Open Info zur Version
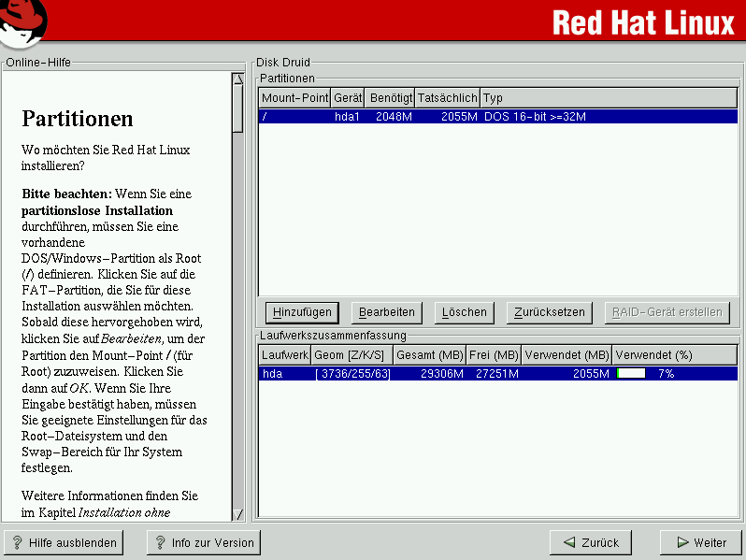Image resolution: width=746 pixels, height=560 pixels. point(203,542)
